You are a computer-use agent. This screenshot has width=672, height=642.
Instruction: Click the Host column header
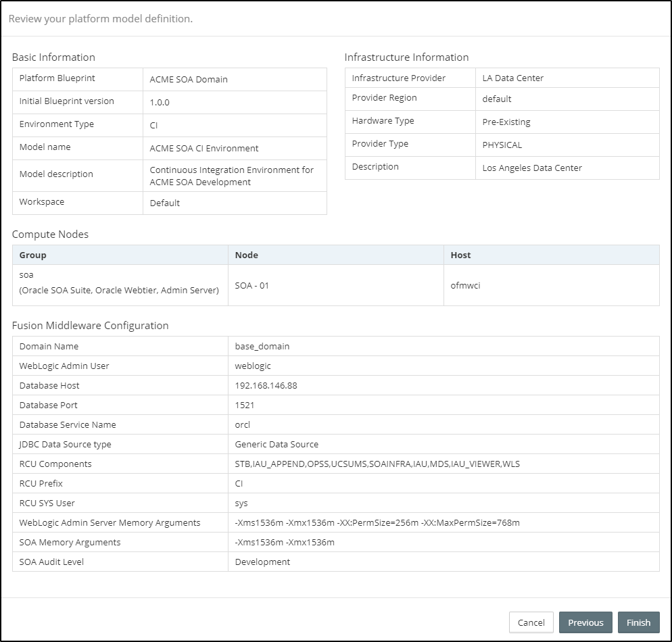(460, 255)
